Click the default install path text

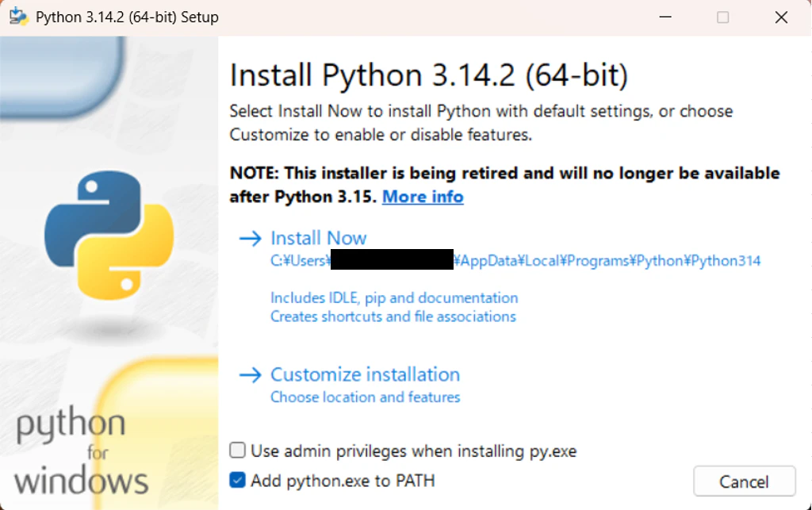[515, 260]
